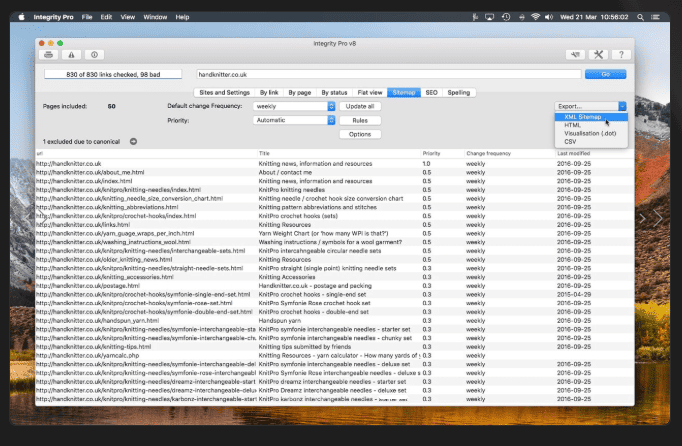
Task: Click the wrench and screwdriver preferences icon
Action: point(598,55)
